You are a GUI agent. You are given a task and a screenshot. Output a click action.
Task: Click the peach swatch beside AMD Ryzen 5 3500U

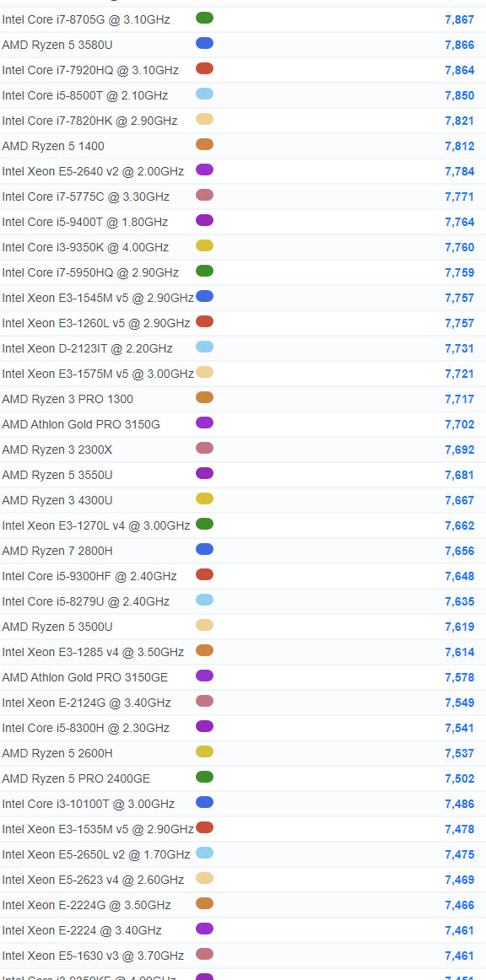tap(204, 625)
